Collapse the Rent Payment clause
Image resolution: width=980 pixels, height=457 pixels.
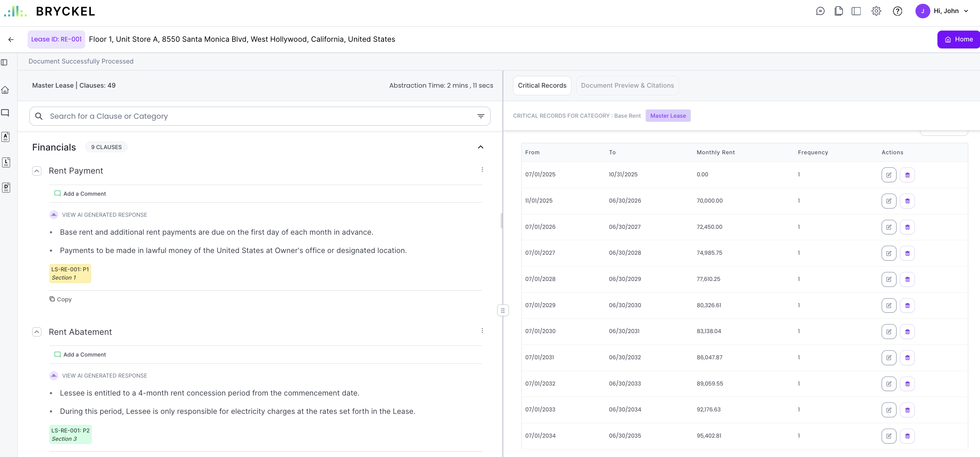point(37,171)
